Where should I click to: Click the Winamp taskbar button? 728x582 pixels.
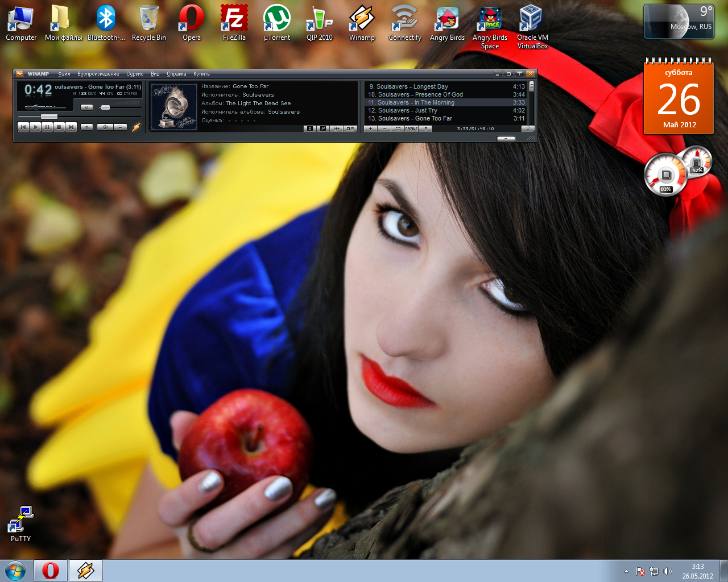[86, 571]
